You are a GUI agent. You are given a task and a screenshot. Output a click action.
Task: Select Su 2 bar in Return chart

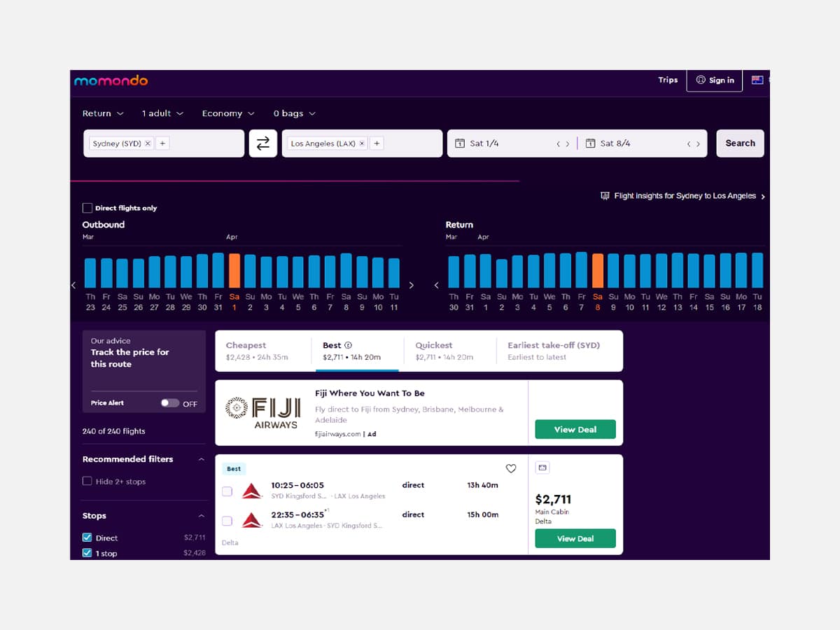click(x=501, y=274)
